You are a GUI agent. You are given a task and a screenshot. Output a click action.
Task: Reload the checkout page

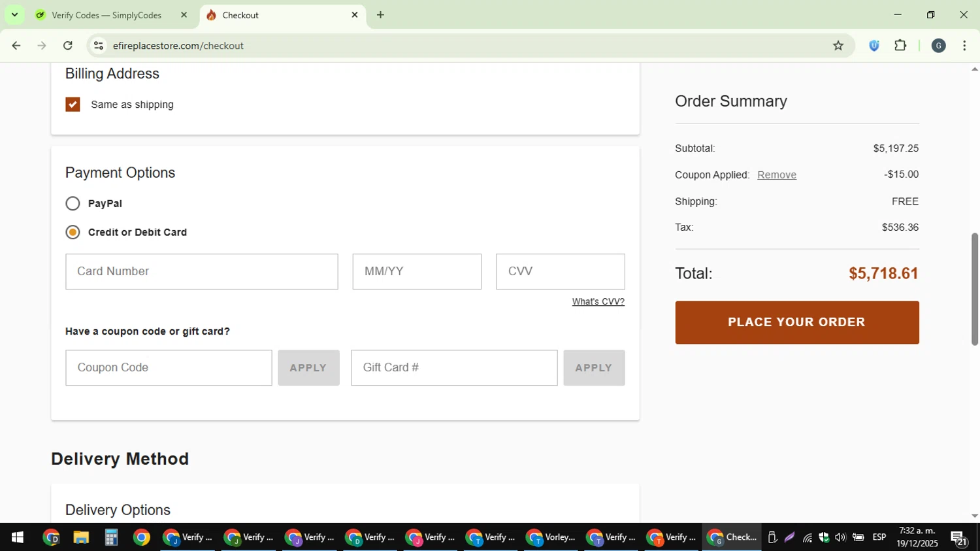click(68, 46)
